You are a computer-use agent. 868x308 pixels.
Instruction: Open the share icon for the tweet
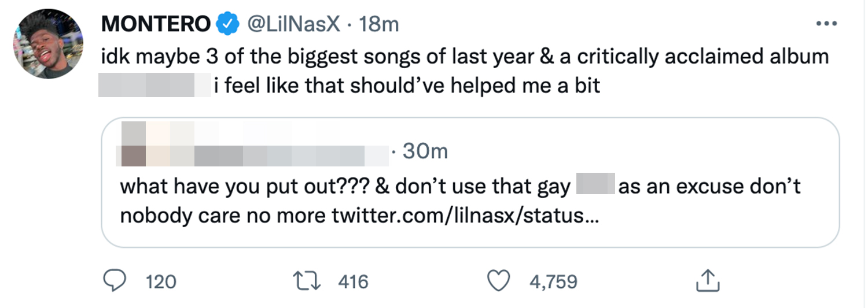tap(706, 281)
